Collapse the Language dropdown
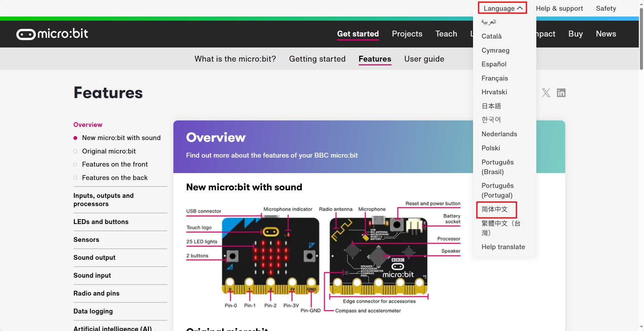Screen dimensions: 644x331 503,8
